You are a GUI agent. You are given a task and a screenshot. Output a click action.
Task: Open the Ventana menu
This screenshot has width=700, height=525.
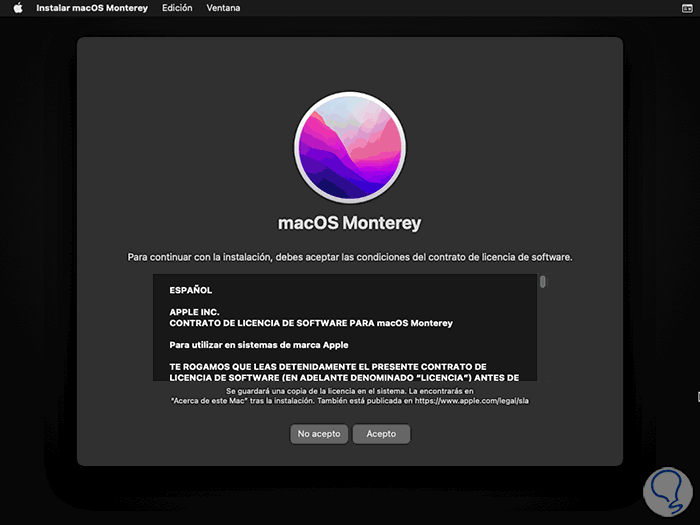click(223, 8)
